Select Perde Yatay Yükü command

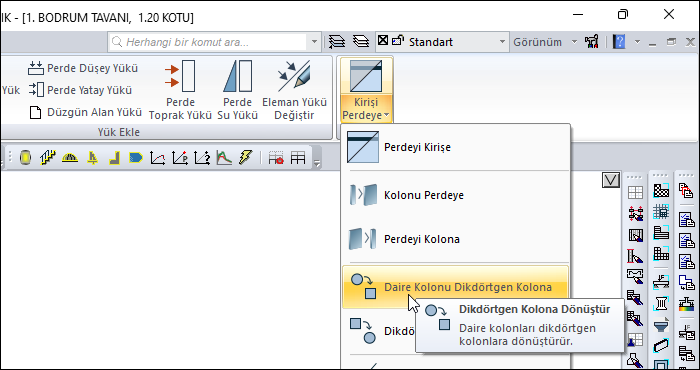pyautogui.click(x=80, y=90)
